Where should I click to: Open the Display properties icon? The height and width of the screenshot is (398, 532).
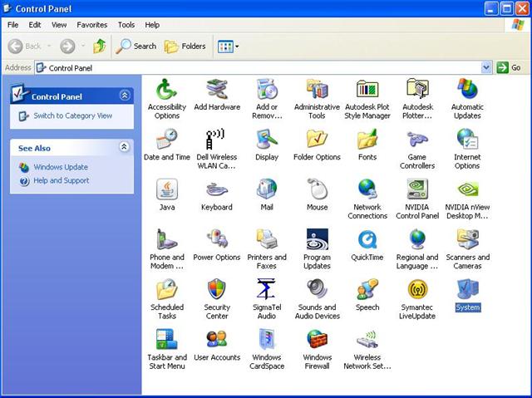click(267, 145)
